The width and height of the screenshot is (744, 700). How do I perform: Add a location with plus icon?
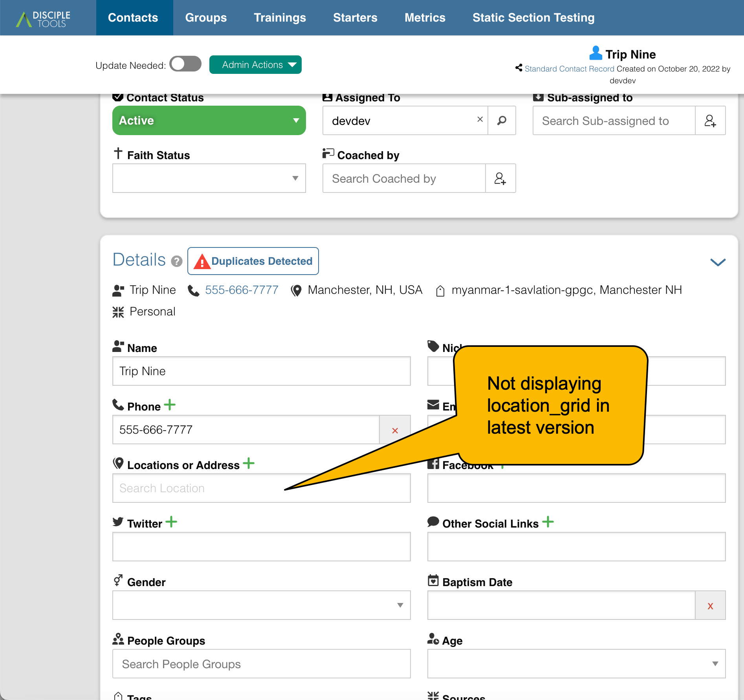point(249,463)
